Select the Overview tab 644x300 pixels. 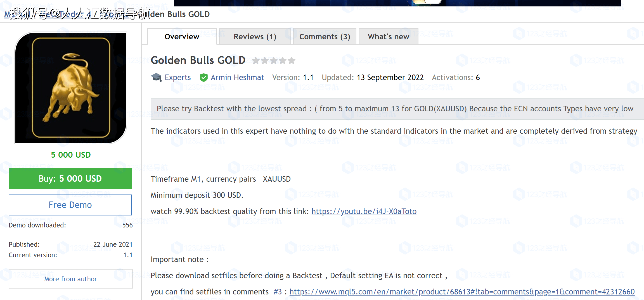click(x=182, y=37)
